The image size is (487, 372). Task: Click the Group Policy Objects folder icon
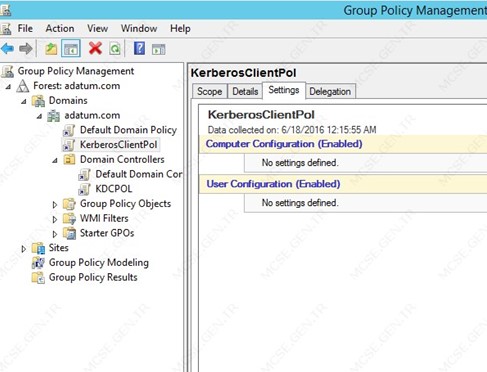[x=69, y=204]
